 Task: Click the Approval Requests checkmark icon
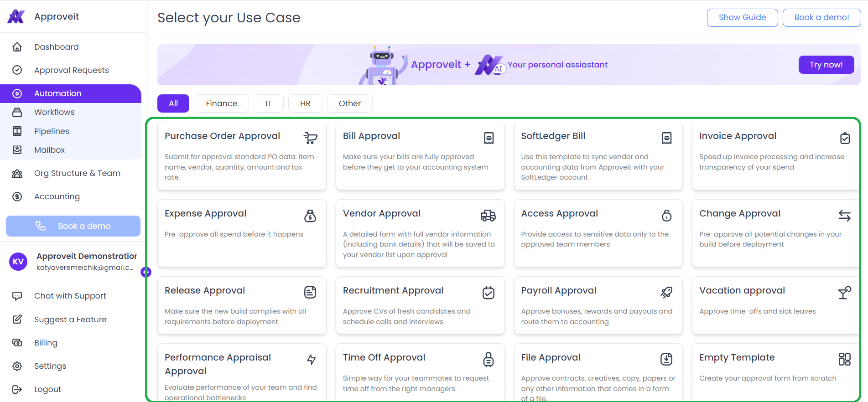tap(17, 70)
